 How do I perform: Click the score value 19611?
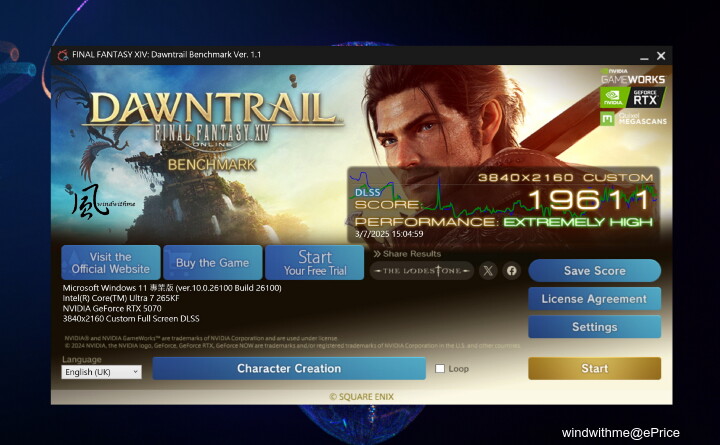click(590, 199)
